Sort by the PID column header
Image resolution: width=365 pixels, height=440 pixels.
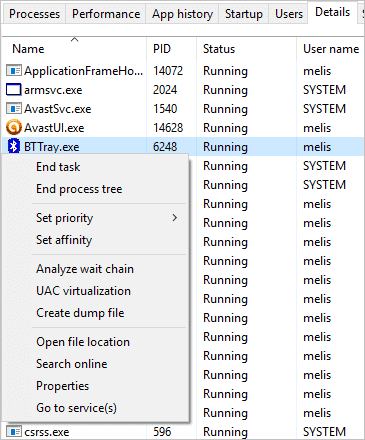click(171, 49)
